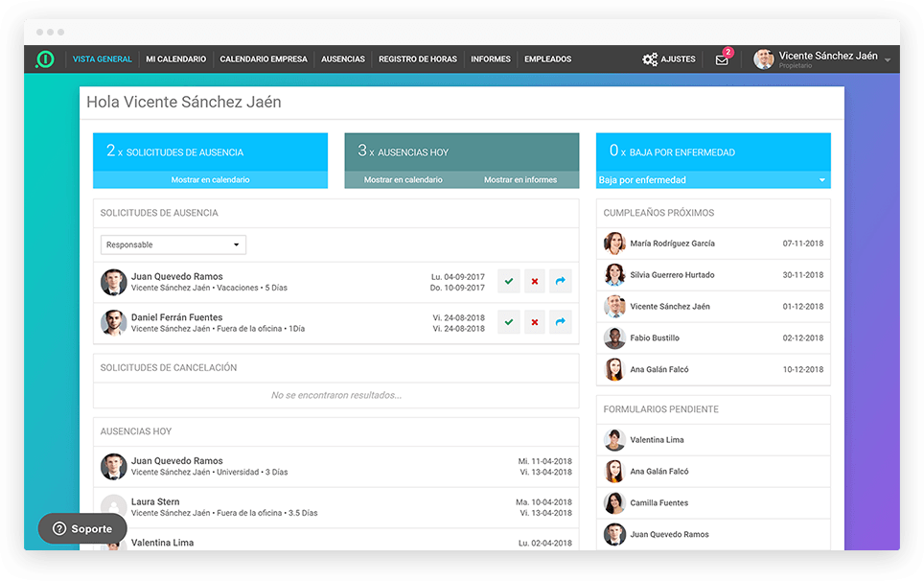Open Empleados menu item

click(547, 58)
